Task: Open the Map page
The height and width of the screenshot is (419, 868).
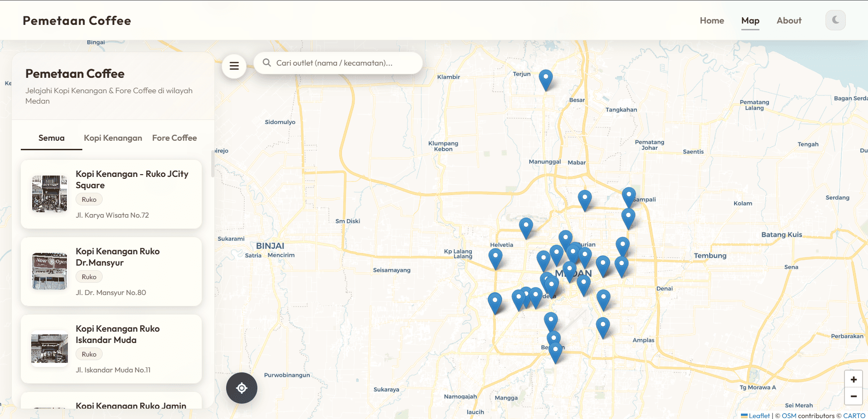Action: click(x=750, y=20)
